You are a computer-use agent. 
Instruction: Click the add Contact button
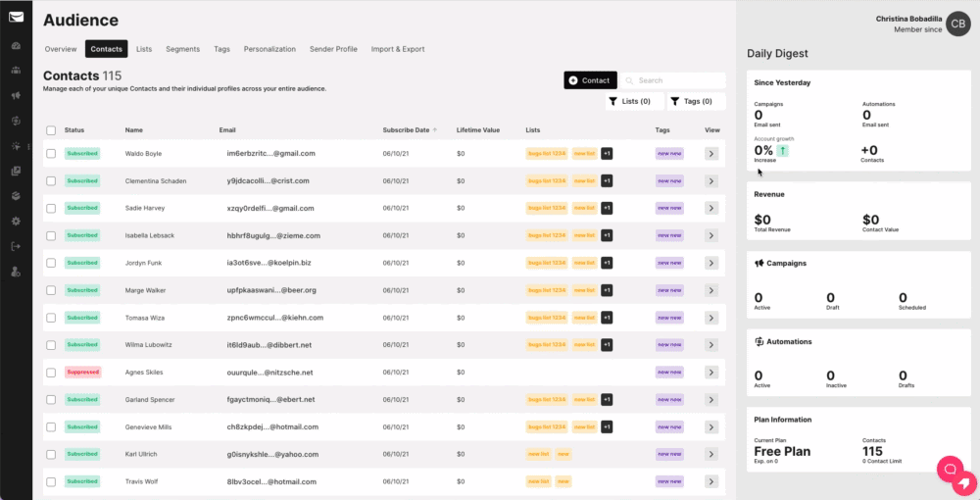590,80
